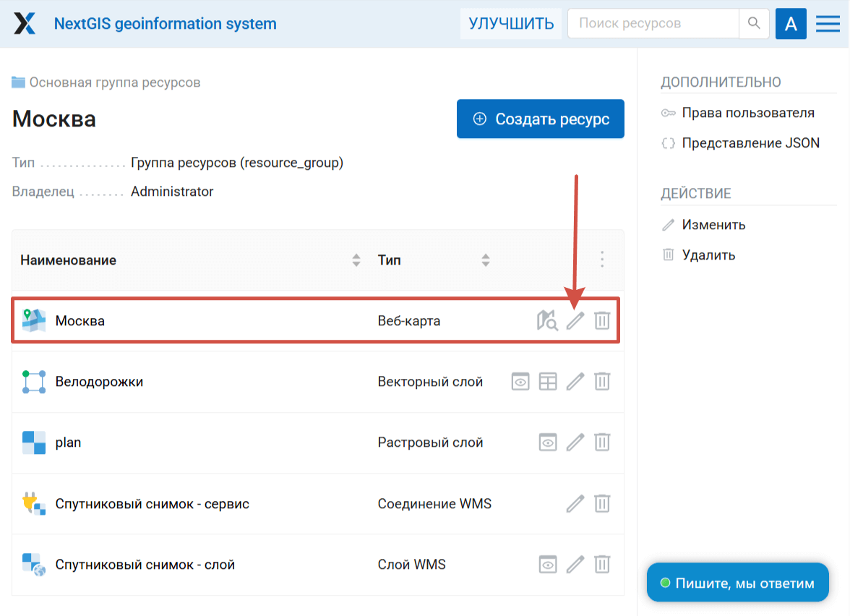Screen dimensions: 850x616
Task: Open the hamburger main menu
Action: (828, 24)
